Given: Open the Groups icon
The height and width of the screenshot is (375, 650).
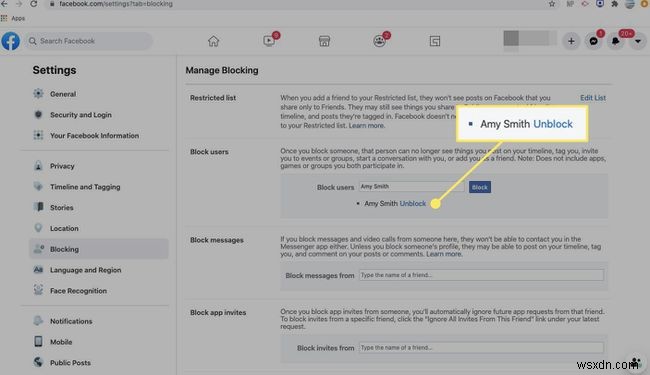Looking at the screenshot, I should tap(379, 41).
